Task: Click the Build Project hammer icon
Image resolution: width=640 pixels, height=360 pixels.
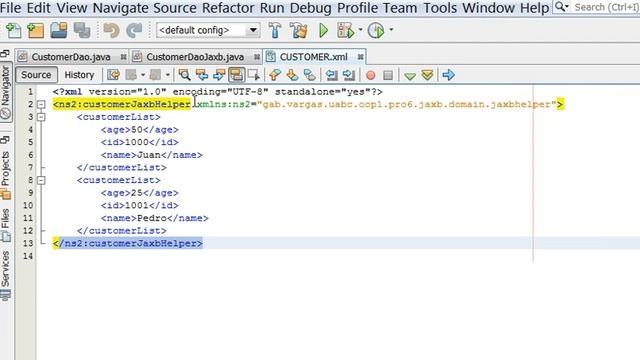Action: tap(275, 30)
